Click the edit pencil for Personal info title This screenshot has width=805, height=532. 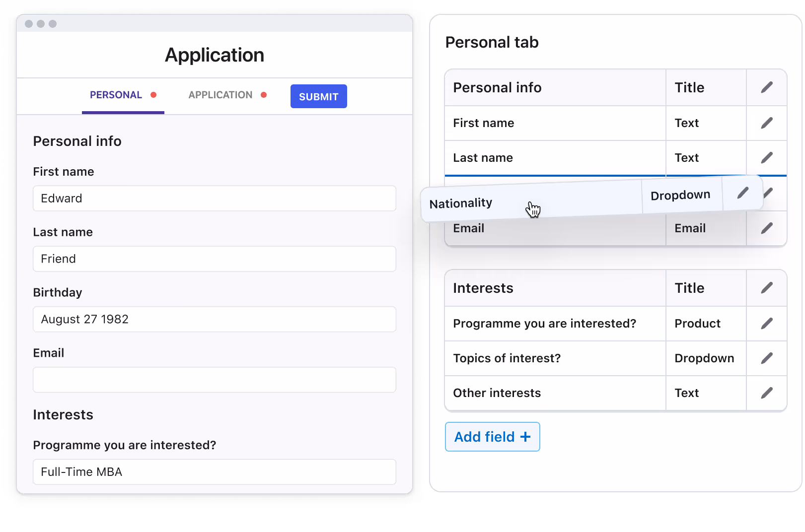[x=766, y=87]
